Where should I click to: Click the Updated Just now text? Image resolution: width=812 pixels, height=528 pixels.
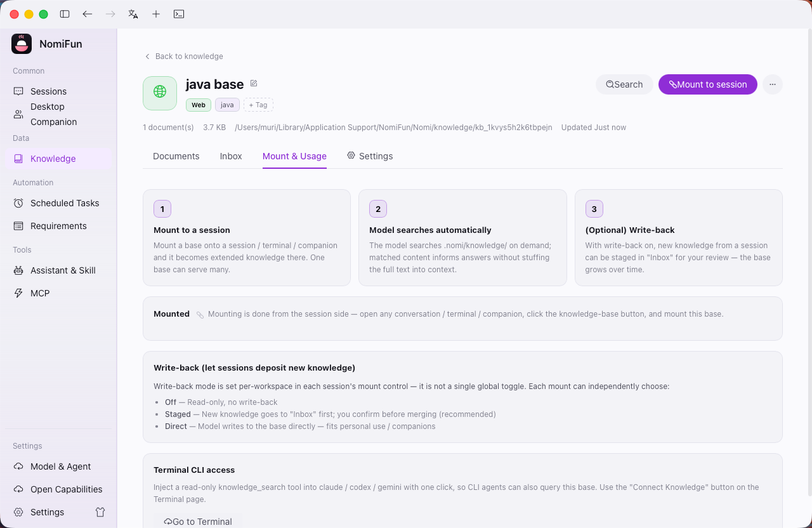point(594,128)
